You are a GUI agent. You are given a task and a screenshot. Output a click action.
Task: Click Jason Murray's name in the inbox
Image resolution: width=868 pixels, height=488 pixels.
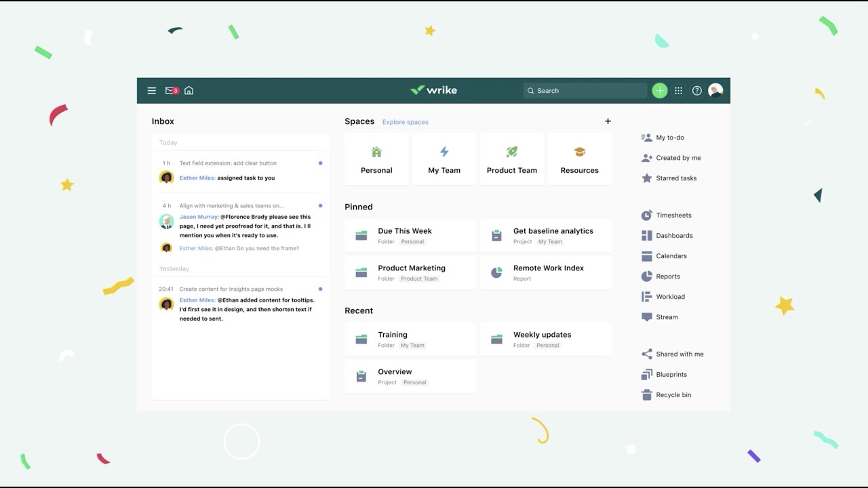(x=199, y=217)
